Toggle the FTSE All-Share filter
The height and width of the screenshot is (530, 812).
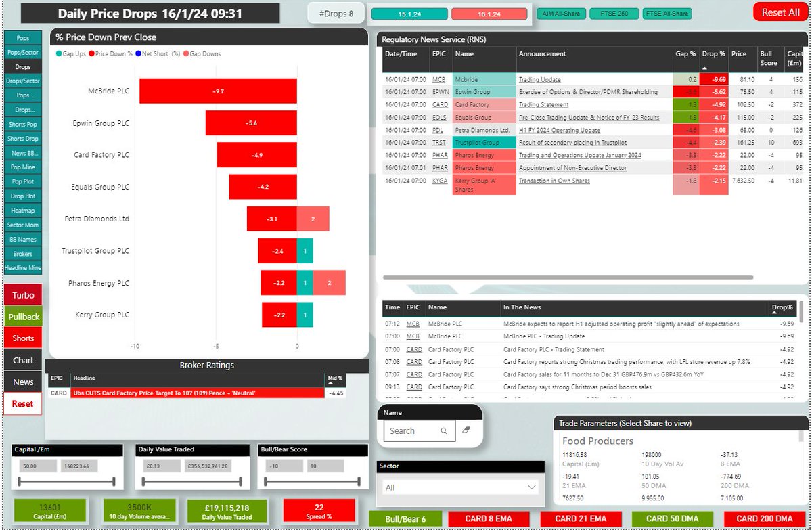pos(667,14)
